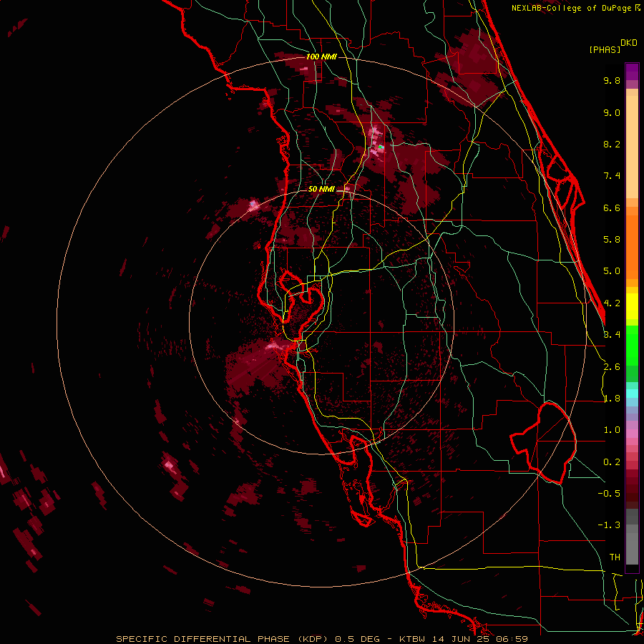Click the 1.8 scale value
The height and width of the screenshot is (644, 644).
pyautogui.click(x=612, y=399)
